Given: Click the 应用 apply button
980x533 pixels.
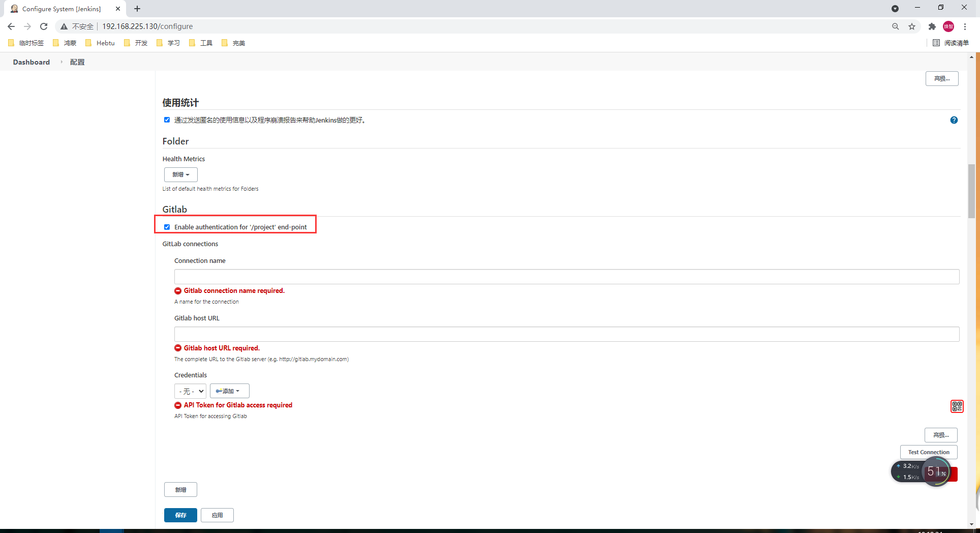Looking at the screenshot, I should pos(217,515).
